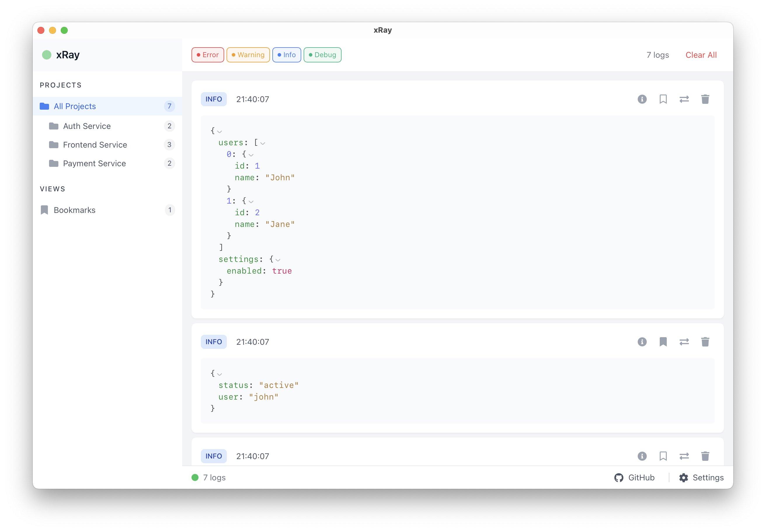Screen dimensions: 766x532
Task: Click the "7 logs" text in footer
Action: click(x=214, y=478)
